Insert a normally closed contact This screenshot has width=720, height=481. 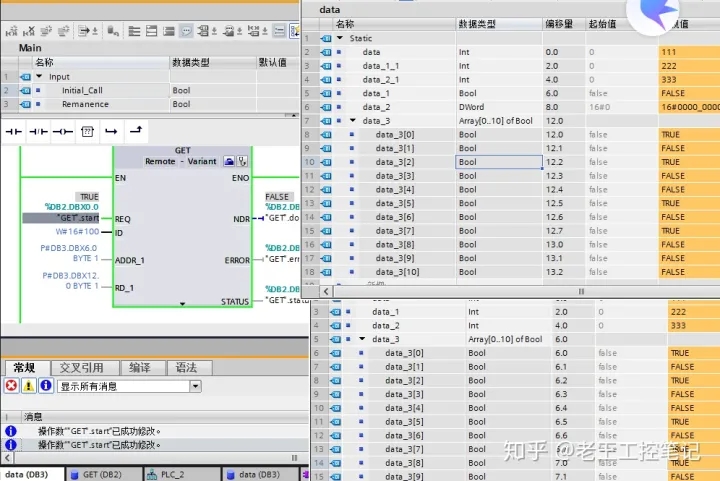(39, 131)
